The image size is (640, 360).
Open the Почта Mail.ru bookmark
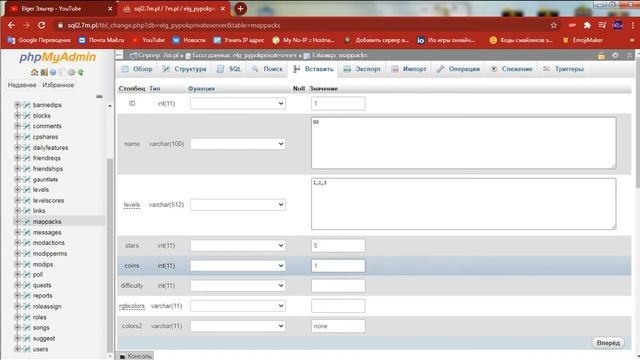[x=102, y=40]
